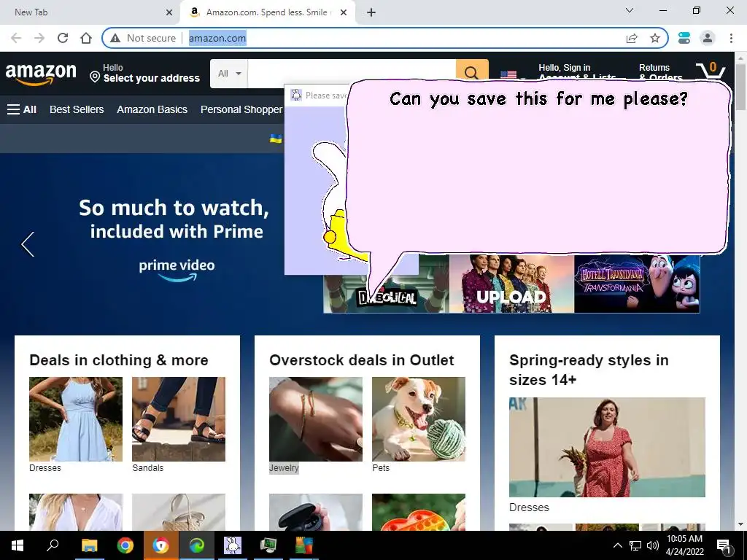Open the Sandals deal thumbnail

179,419
